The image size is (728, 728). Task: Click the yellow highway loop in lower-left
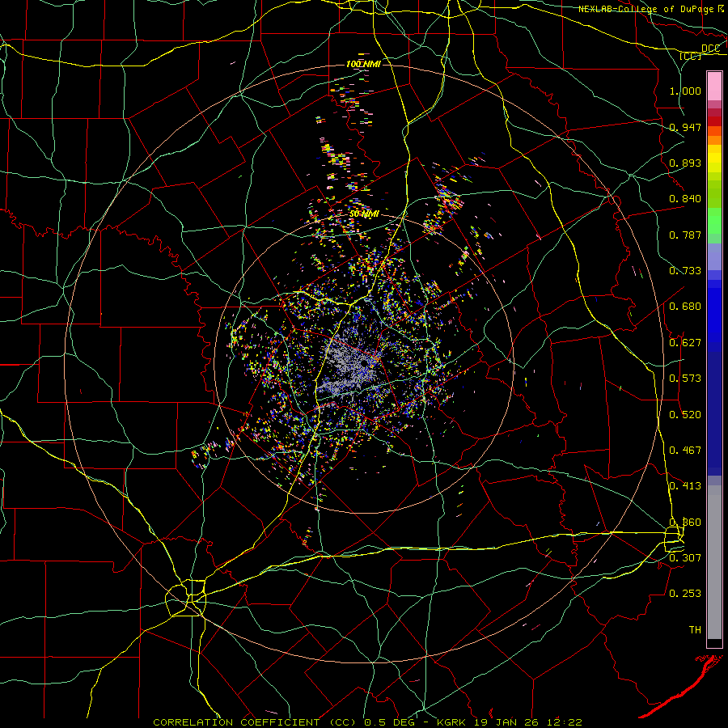coord(186,598)
